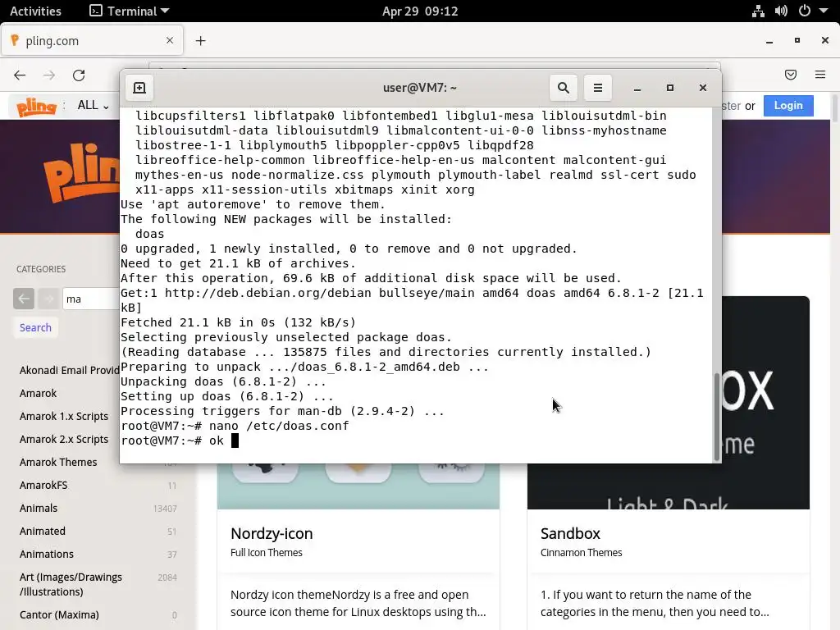840x630 pixels.
Task: Focus the category filter input containing ma
Action: point(91,299)
